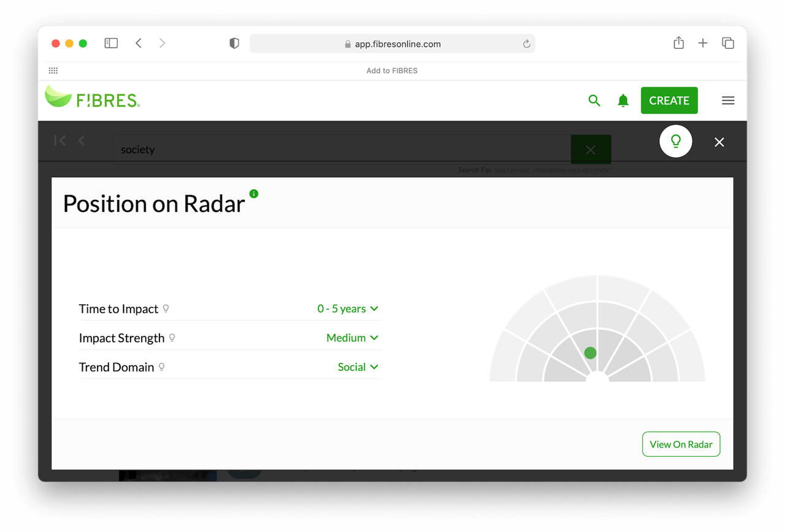Click the lightbulb hint next to Trend Domain
785x532 pixels.
[x=162, y=367]
